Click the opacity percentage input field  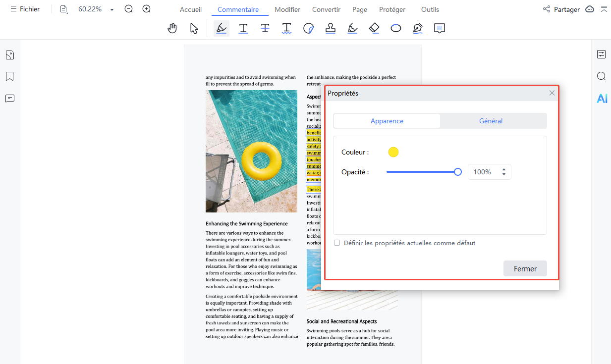pyautogui.click(x=483, y=172)
